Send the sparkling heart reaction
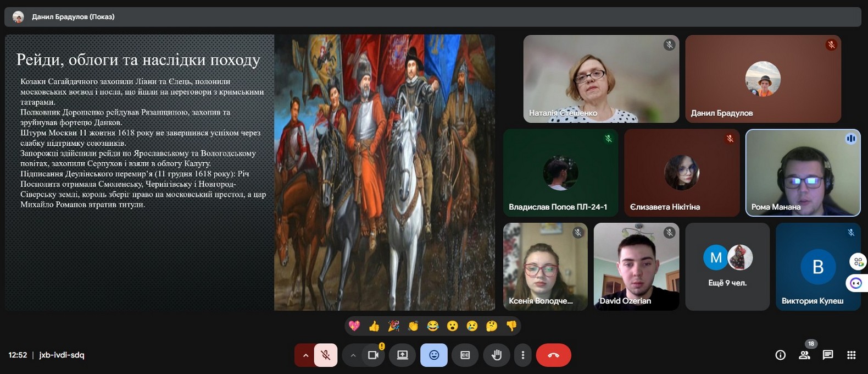Image resolution: width=868 pixels, height=374 pixels. click(x=354, y=326)
